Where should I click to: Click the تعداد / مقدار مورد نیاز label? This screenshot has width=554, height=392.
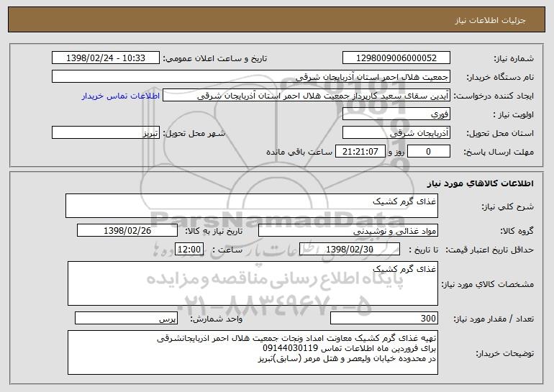(494, 319)
